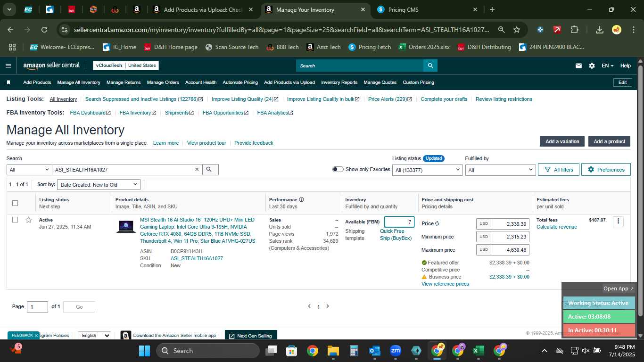The height and width of the screenshot is (362, 644).
Task: Open the FBA Dashboard link
Action: 90,113
